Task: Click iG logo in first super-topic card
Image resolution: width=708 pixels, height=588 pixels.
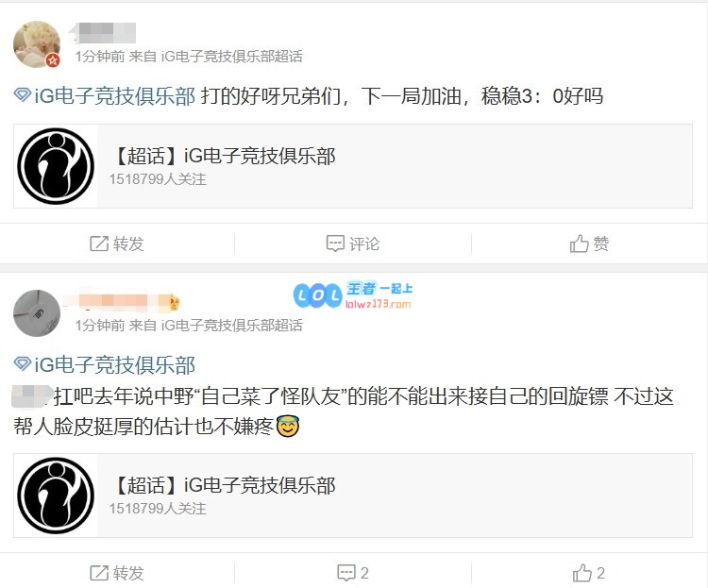Action: (56, 166)
